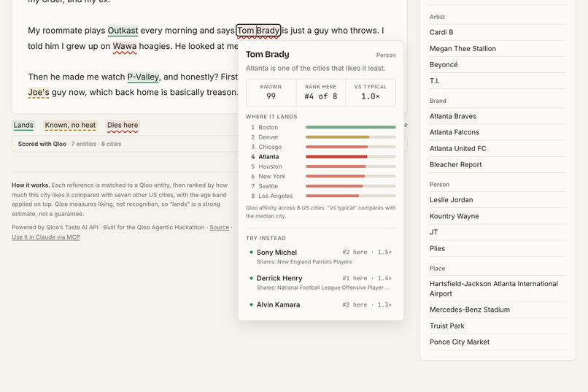588x392 pixels.
Task: Select Bleacher Report in Brand list
Action: [x=498, y=165]
